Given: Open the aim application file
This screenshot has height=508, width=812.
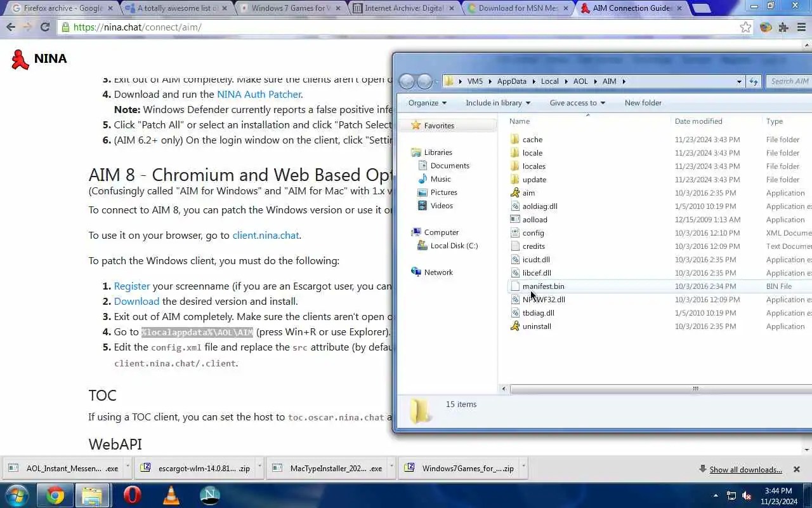Looking at the screenshot, I should click(528, 193).
